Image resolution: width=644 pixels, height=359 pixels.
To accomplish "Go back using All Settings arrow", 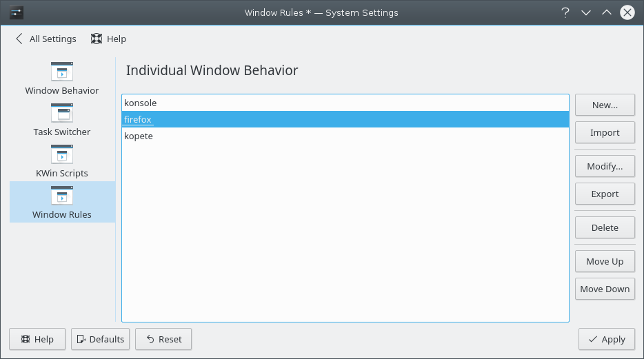I will tap(19, 39).
